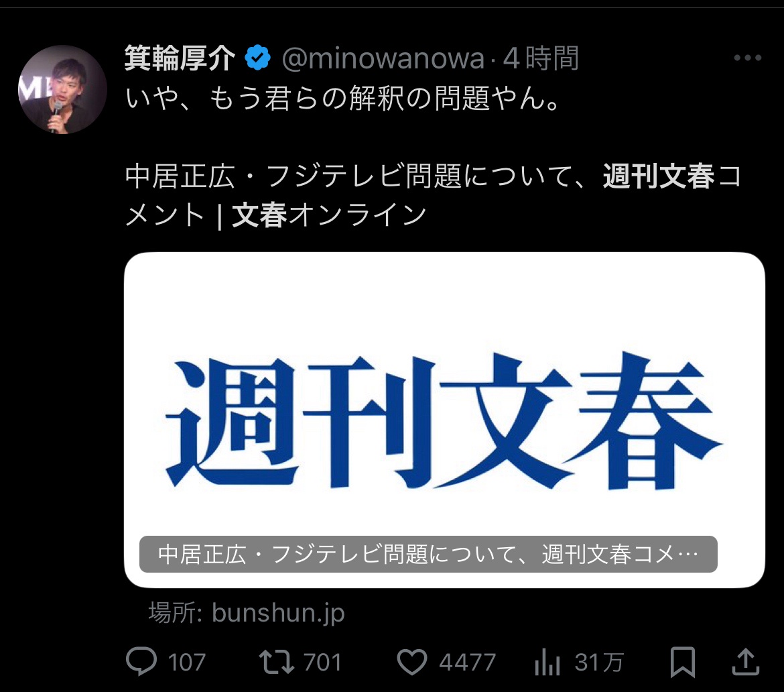Image resolution: width=784 pixels, height=692 pixels.
Task: Repost the tweet via the retweet icon
Action: (x=277, y=661)
